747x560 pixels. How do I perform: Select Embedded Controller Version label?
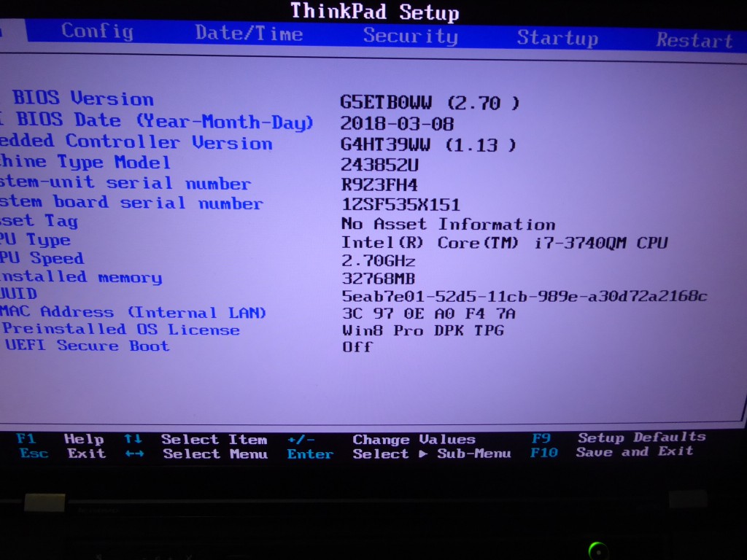pyautogui.click(x=136, y=142)
